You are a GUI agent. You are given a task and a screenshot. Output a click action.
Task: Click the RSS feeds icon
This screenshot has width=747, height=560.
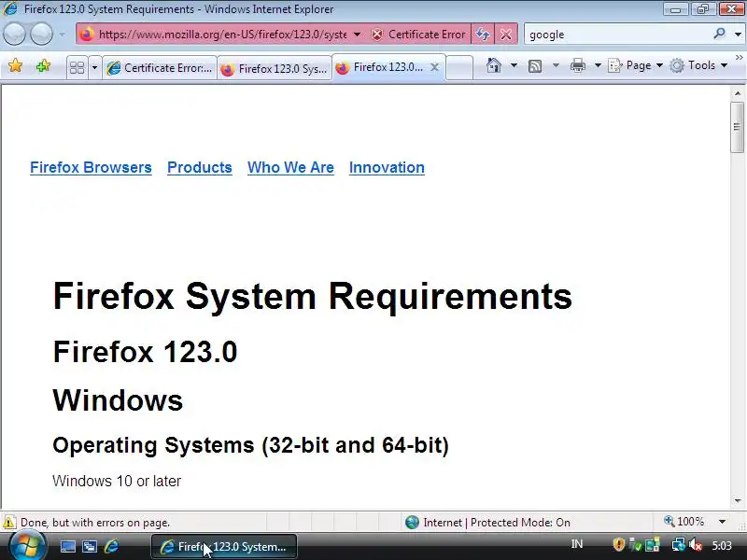click(x=535, y=65)
